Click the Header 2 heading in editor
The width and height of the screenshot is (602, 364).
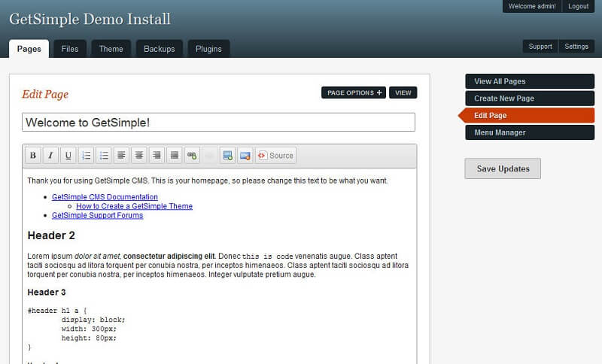(51, 235)
